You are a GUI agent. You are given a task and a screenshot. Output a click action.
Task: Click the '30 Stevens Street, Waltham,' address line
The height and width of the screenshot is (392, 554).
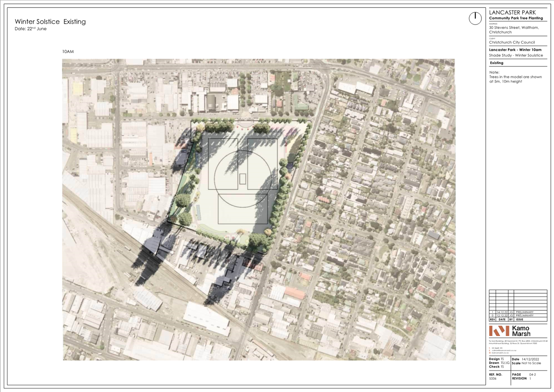[514, 28]
